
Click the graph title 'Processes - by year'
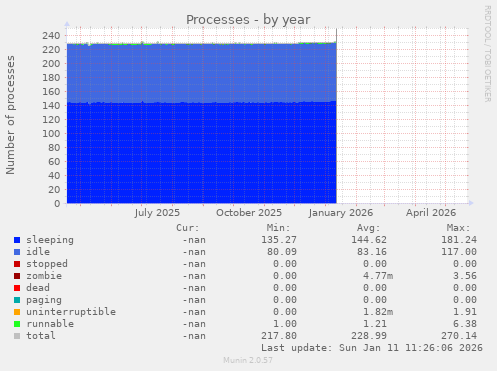coord(248,20)
